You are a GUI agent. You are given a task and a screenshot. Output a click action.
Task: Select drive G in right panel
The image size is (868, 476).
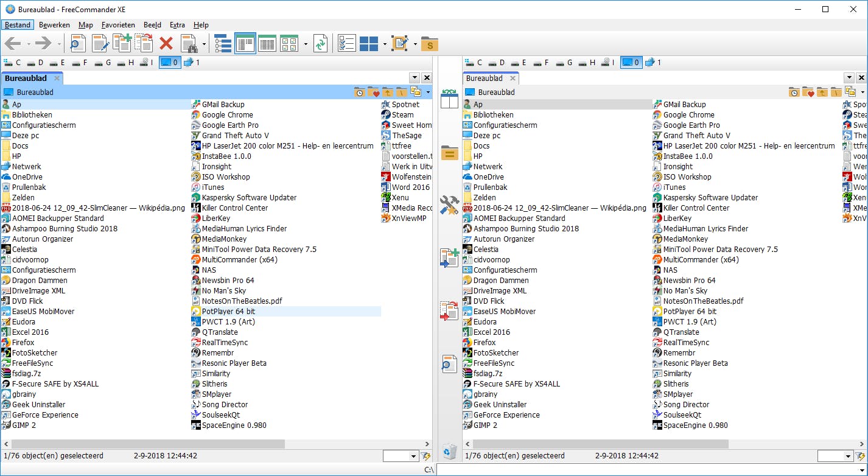tap(565, 62)
